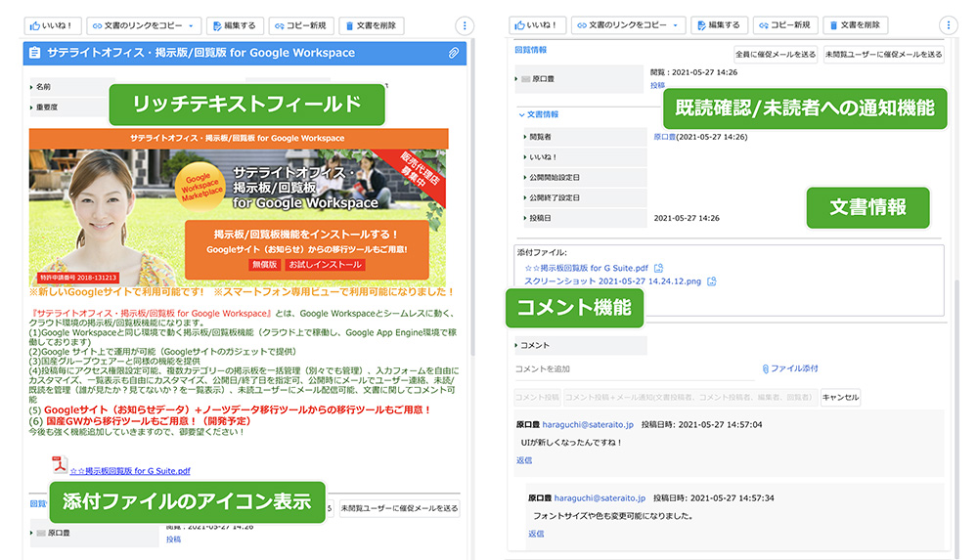Expand the 公開開始設定日 row
Viewport: 978px width, 560px height.
tap(524, 178)
